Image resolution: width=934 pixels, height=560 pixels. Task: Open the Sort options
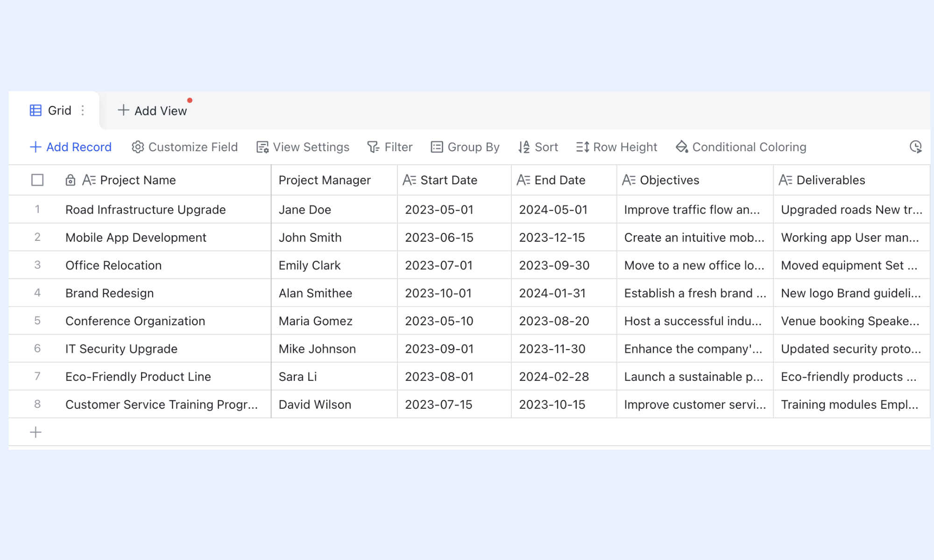(538, 147)
